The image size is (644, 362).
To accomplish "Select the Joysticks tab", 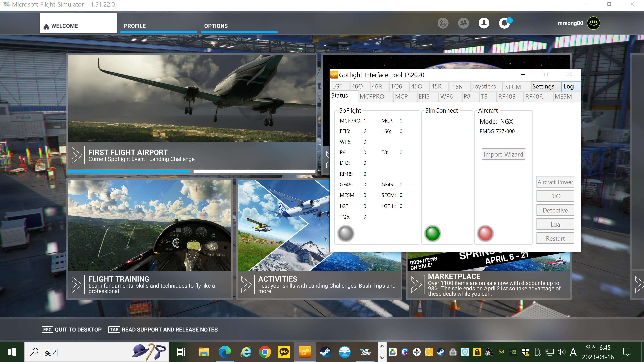I will [x=487, y=86].
